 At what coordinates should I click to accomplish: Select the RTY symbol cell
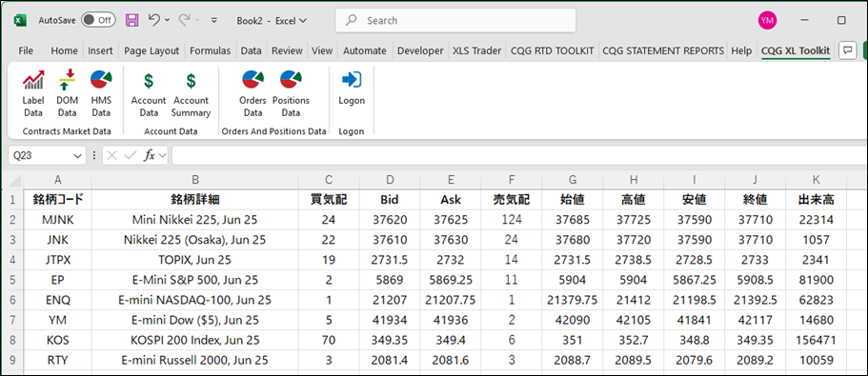click(x=57, y=360)
